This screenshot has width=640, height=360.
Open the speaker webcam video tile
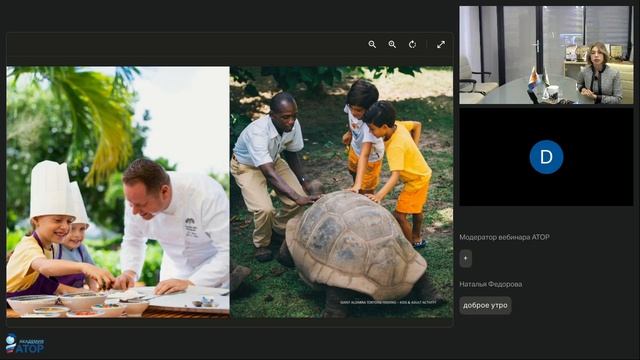pos(546,55)
